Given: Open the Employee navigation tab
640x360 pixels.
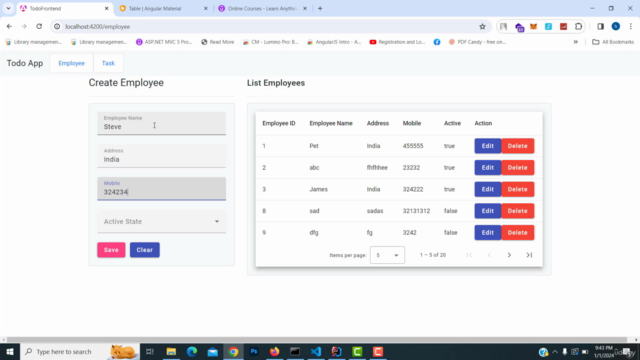Looking at the screenshot, I should (71, 63).
